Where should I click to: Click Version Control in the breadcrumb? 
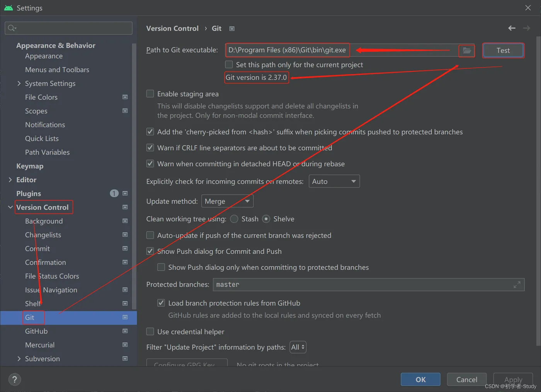172,29
